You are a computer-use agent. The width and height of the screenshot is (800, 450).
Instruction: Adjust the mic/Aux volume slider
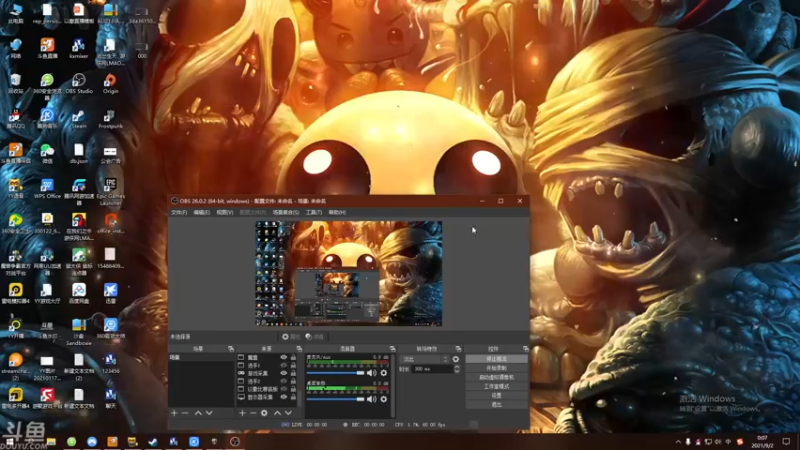tap(335, 373)
